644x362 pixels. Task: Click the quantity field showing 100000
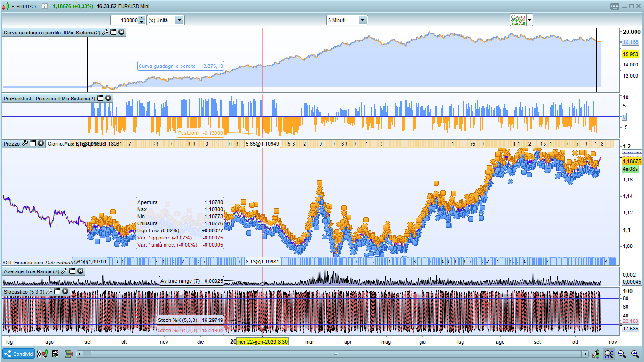point(125,20)
